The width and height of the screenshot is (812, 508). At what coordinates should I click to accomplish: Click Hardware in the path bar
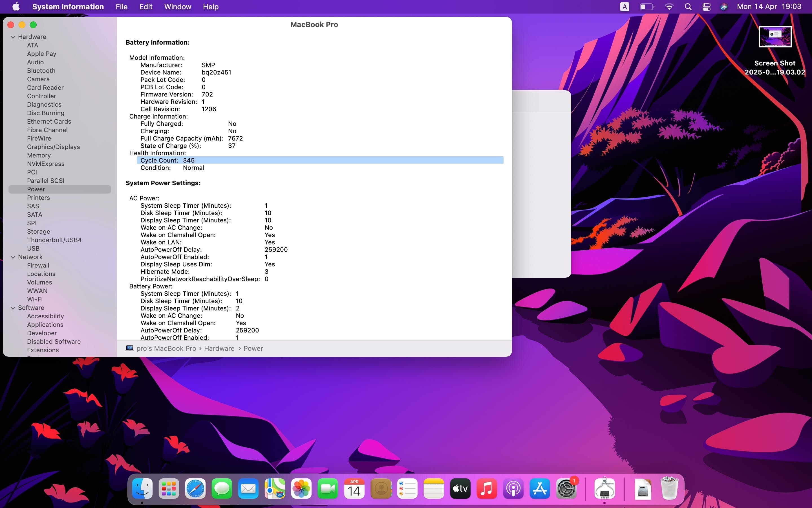pyautogui.click(x=219, y=349)
